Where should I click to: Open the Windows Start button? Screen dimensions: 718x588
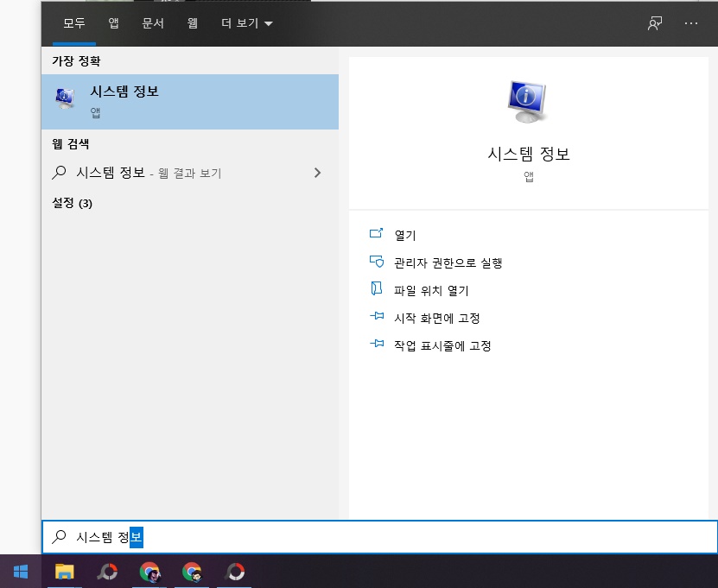click(x=21, y=572)
